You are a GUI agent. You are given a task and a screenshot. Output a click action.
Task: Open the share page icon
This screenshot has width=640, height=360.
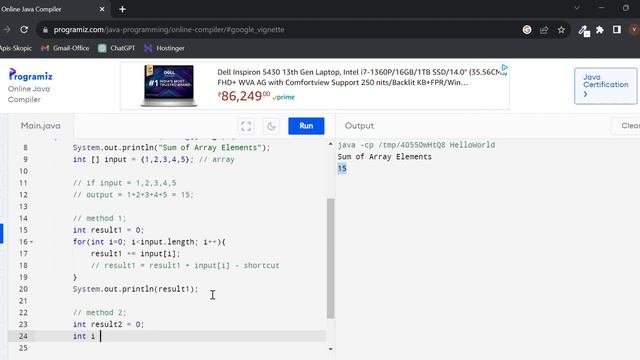pyautogui.click(x=544, y=30)
